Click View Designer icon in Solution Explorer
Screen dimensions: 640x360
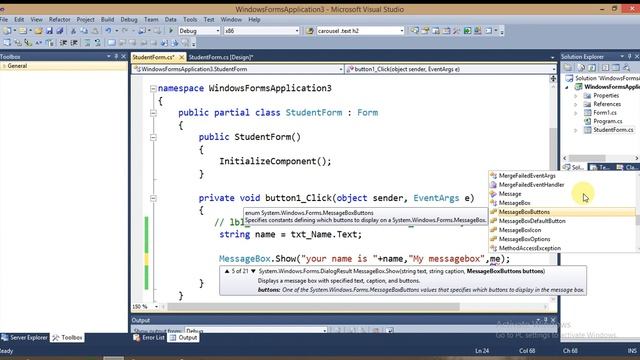click(x=616, y=68)
